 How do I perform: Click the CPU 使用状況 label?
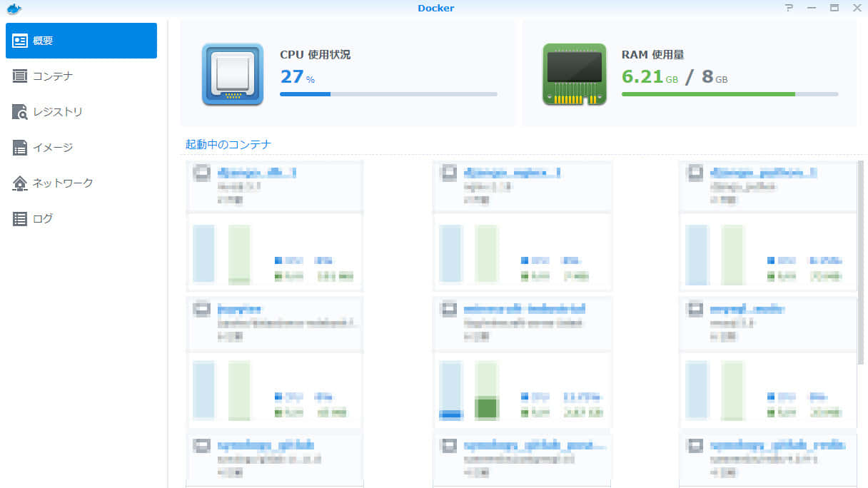[x=316, y=54]
